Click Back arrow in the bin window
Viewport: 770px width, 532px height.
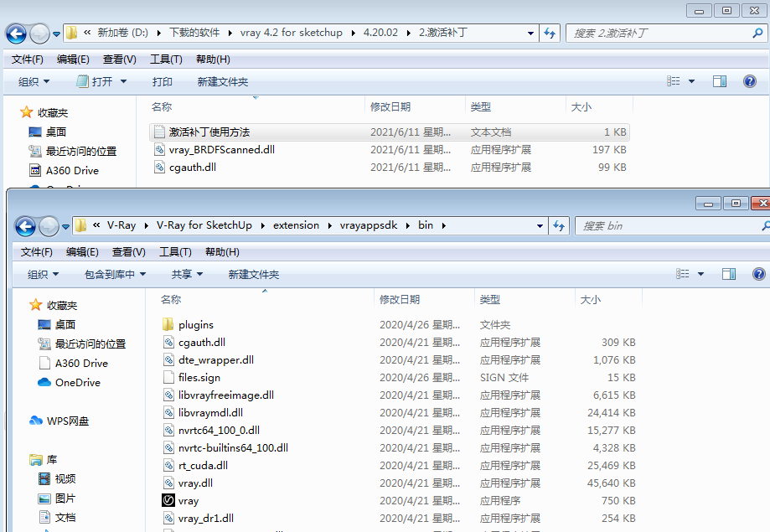coord(25,226)
